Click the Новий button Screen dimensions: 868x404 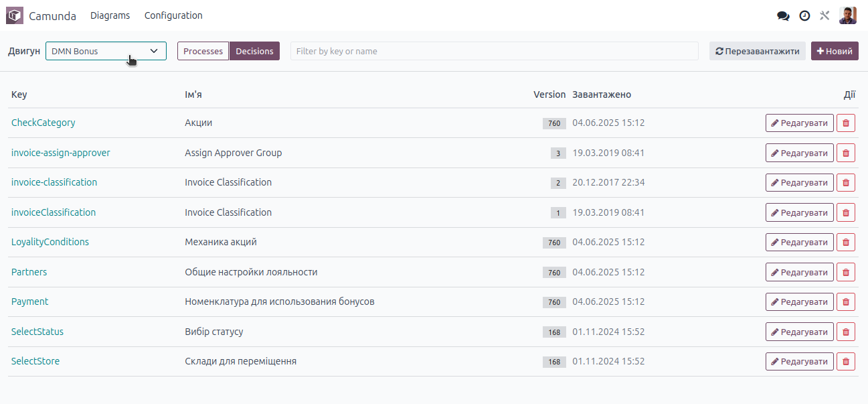[x=835, y=51]
